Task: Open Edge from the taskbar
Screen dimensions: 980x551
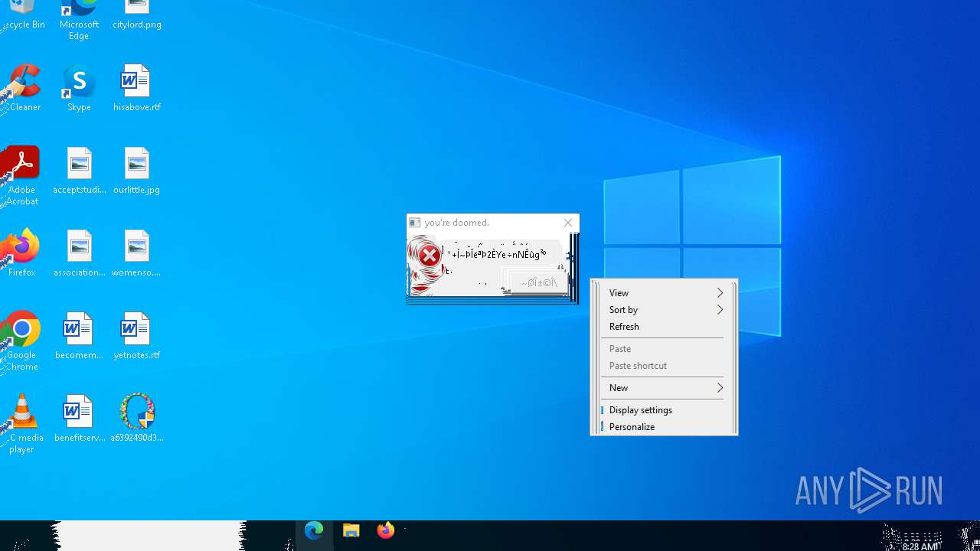Action: [x=314, y=530]
